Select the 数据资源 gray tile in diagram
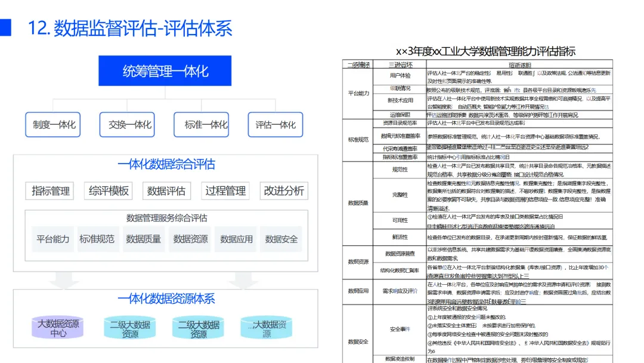Viewport: 644px width, 363px height. [190, 239]
